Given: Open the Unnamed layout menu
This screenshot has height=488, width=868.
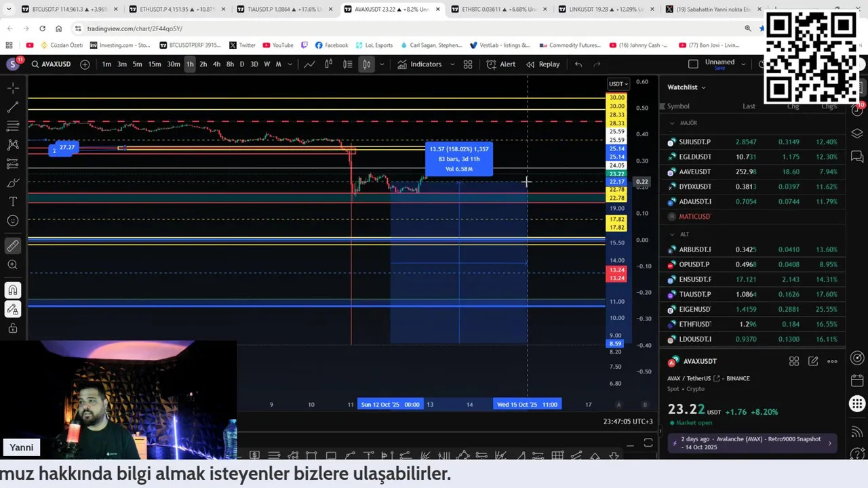Looking at the screenshot, I should point(726,64).
